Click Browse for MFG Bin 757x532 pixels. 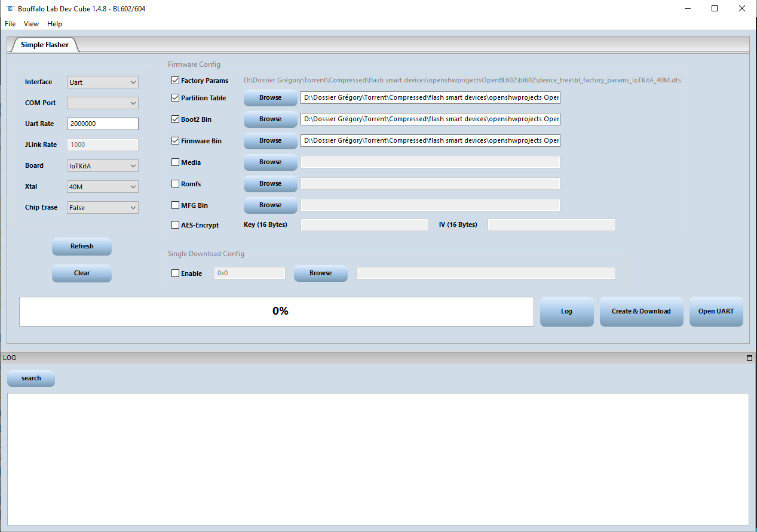click(x=271, y=205)
